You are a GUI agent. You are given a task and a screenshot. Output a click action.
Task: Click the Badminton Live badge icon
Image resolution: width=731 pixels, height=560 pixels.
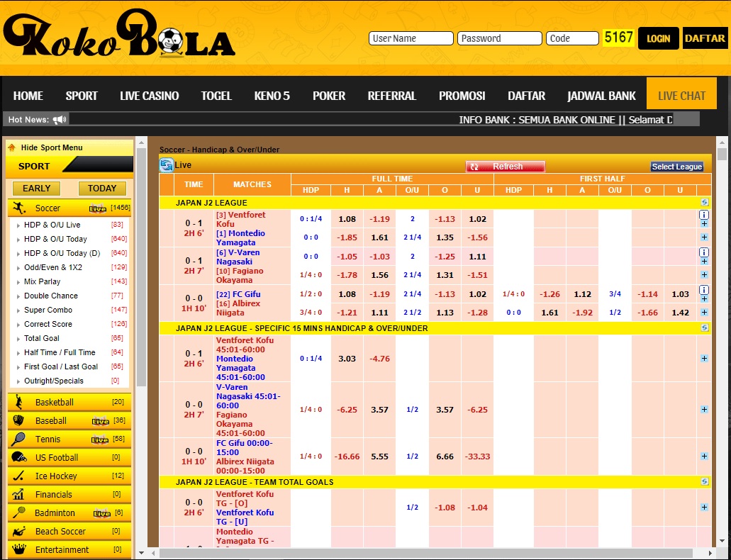tap(101, 513)
